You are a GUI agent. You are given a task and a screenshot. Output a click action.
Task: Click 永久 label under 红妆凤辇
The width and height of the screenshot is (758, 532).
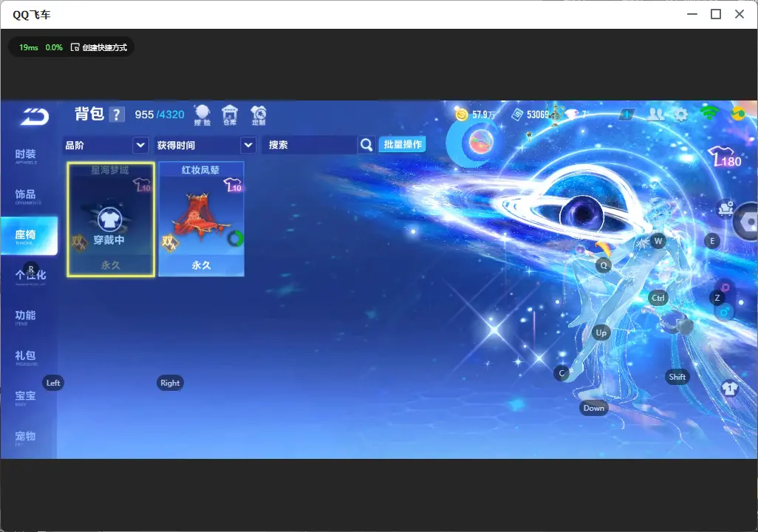click(201, 265)
